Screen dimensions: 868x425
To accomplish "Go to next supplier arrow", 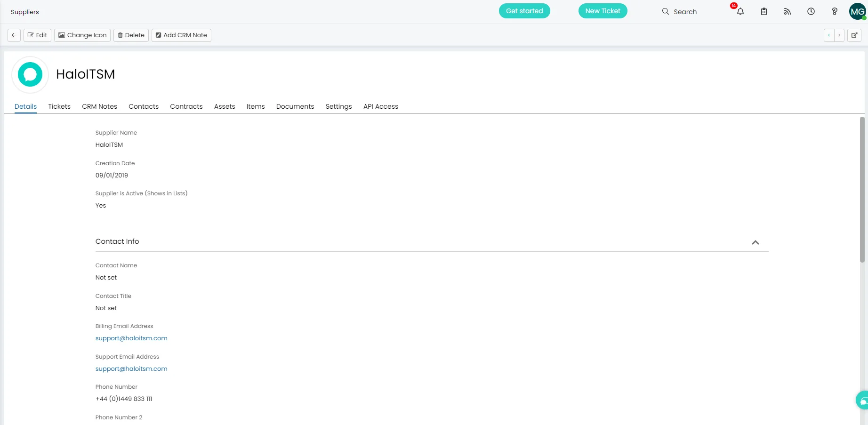I will 839,35.
